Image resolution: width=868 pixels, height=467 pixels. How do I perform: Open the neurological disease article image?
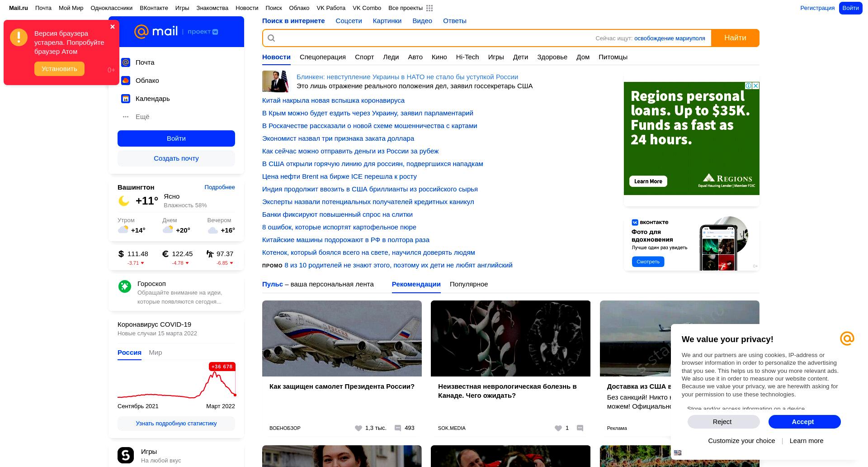510,338
